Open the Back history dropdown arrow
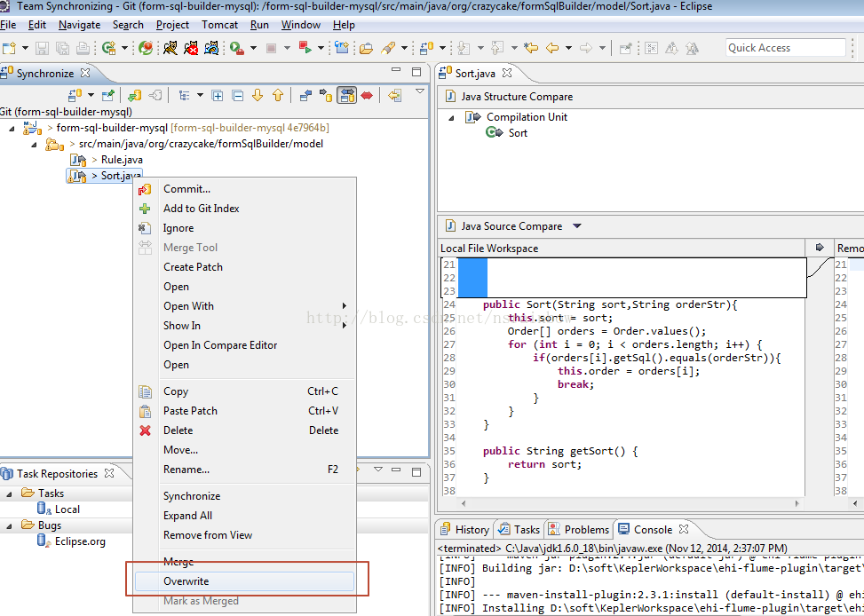The image size is (864, 616). click(568, 49)
